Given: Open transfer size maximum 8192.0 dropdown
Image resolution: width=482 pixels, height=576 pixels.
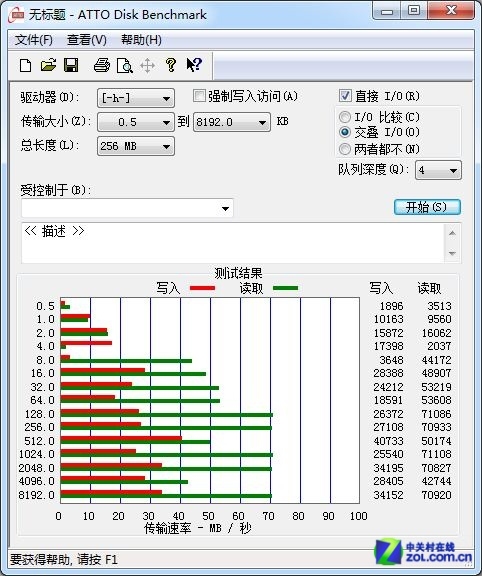Looking at the screenshot, I should pyautogui.click(x=232, y=122).
